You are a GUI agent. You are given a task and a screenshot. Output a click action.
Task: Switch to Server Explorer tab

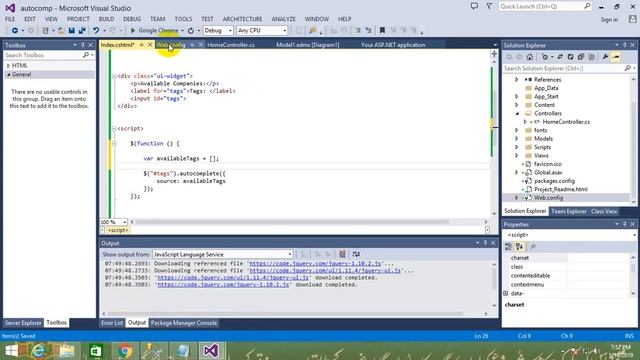click(x=23, y=322)
